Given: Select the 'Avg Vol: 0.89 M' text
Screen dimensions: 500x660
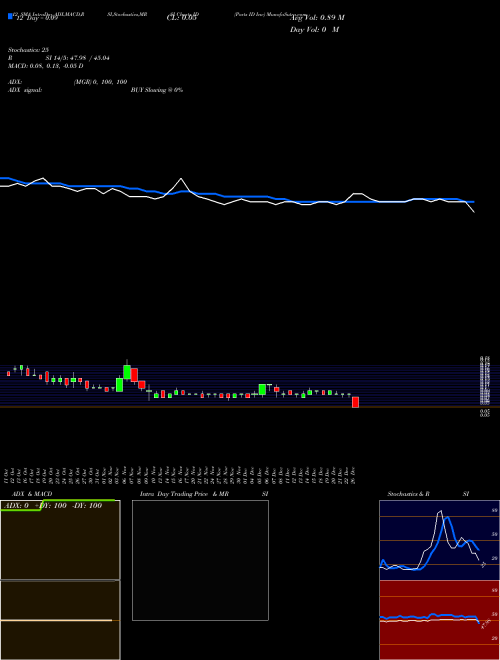Looking at the screenshot, I should pos(317,18).
